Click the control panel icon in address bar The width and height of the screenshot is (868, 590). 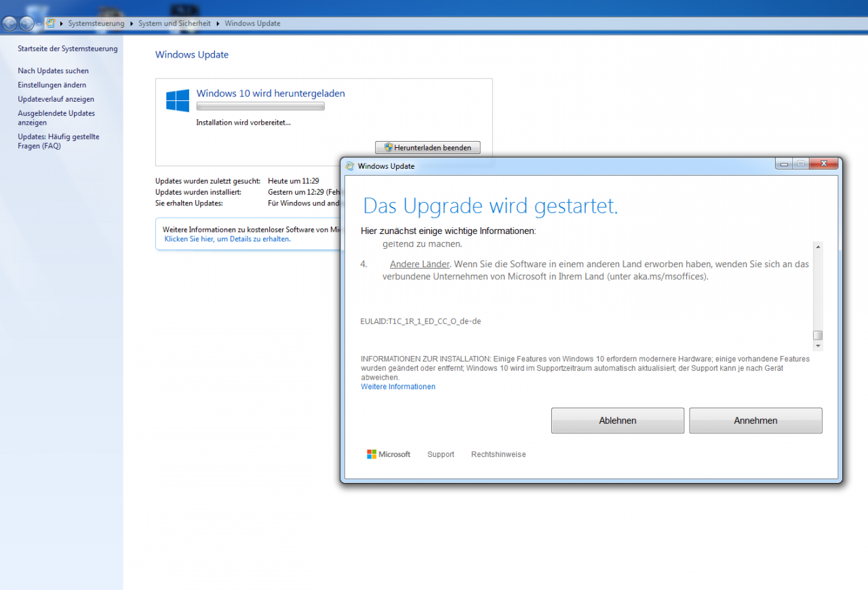50,23
